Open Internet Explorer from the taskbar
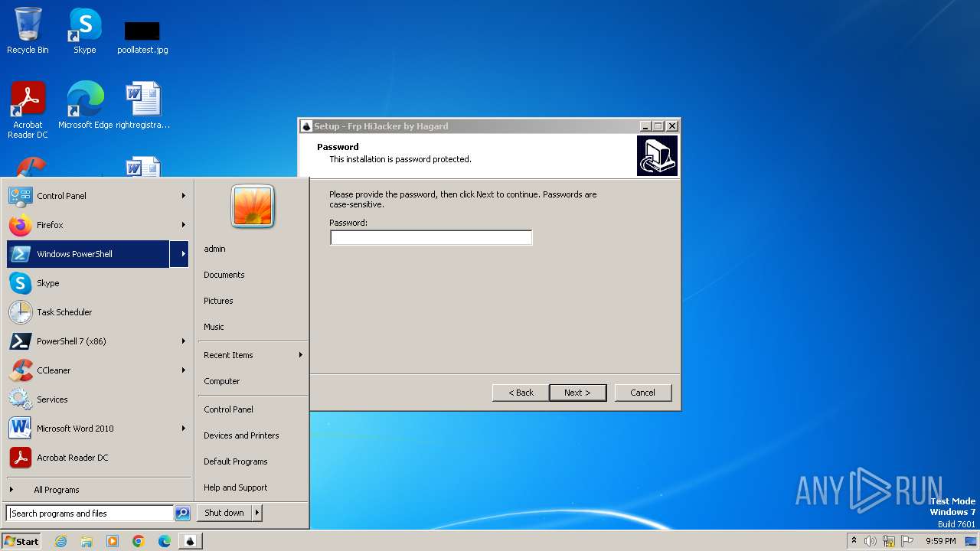Screen dimensions: 980x551 pyautogui.click(x=60, y=541)
